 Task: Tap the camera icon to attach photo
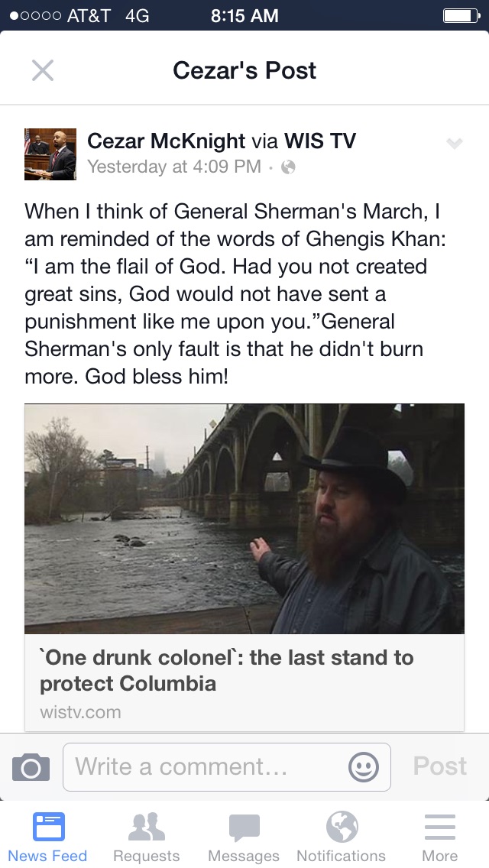click(x=31, y=766)
